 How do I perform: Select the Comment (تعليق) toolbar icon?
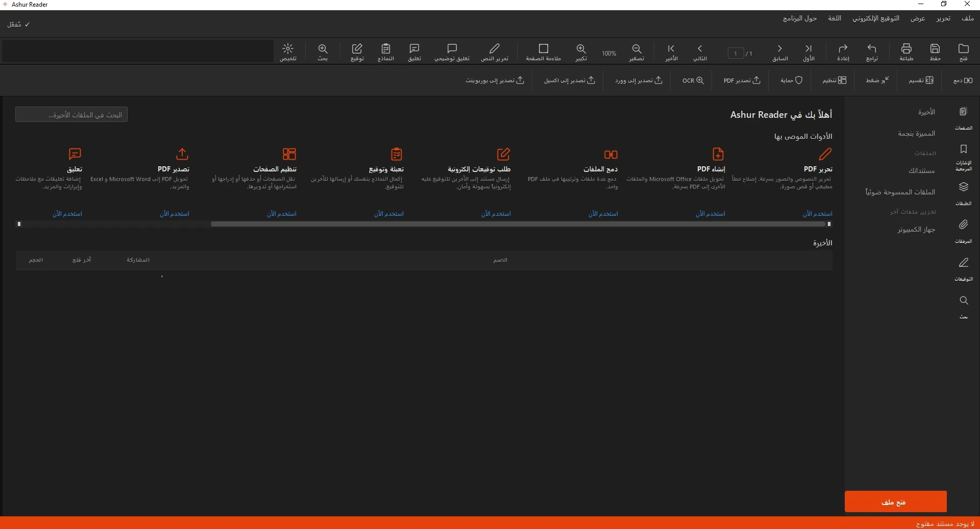click(414, 49)
